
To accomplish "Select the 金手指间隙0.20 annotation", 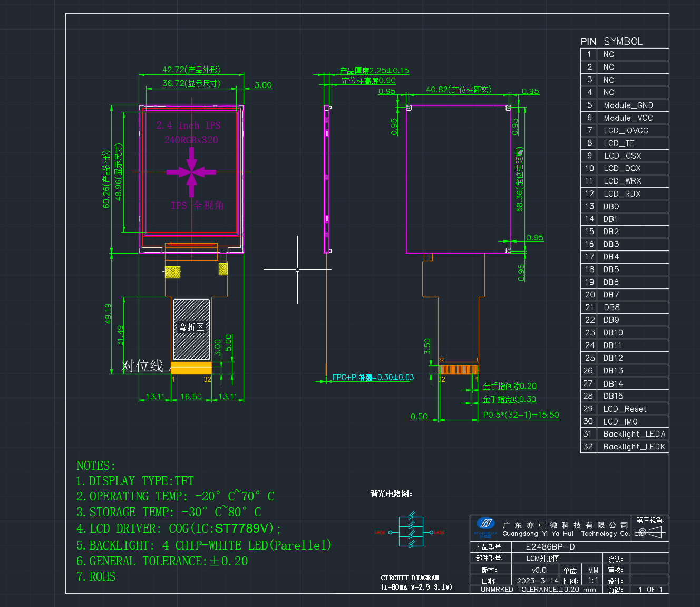I will 510,386.
